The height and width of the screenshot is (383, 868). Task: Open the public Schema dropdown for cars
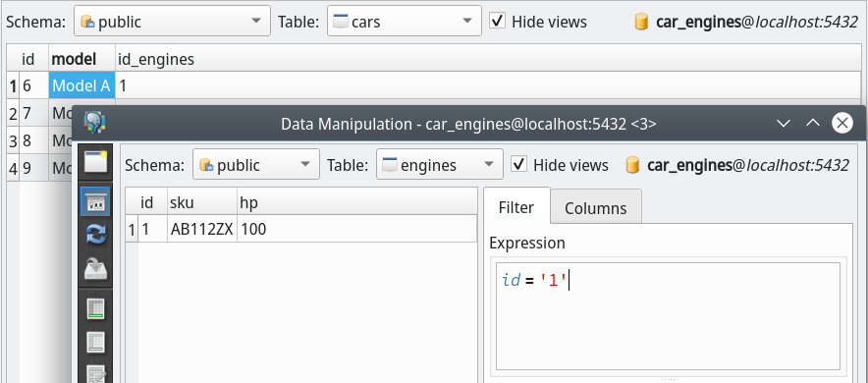pos(172,21)
